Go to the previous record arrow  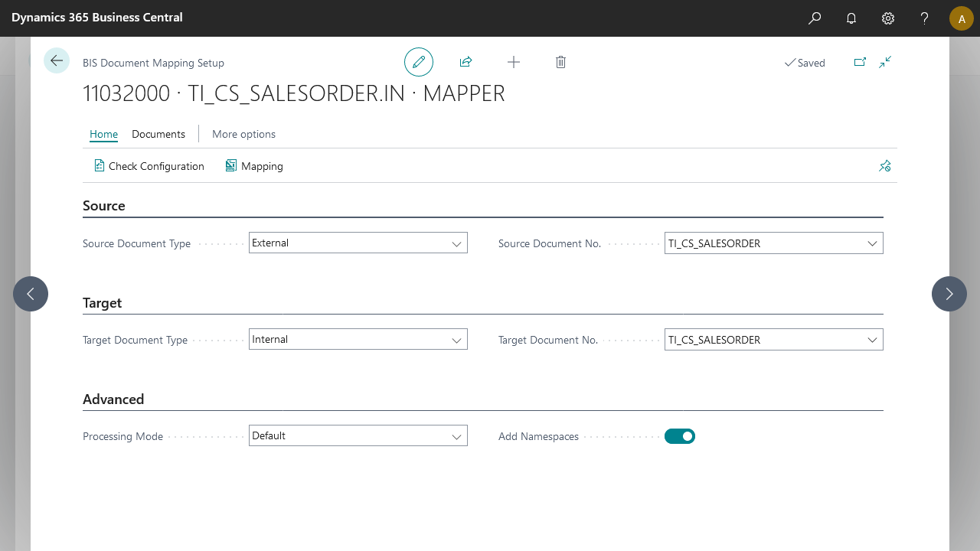tap(31, 294)
